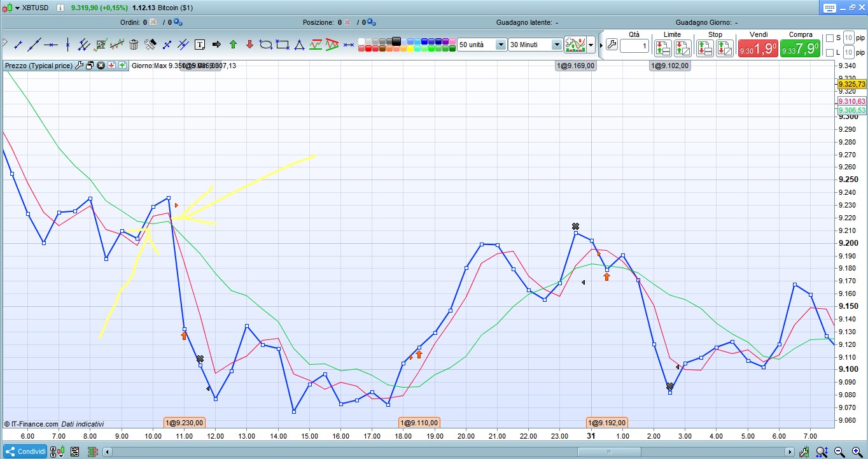Select the triangle drawing tool
Image resolution: width=868 pixels, height=459 pixels.
coord(299,45)
